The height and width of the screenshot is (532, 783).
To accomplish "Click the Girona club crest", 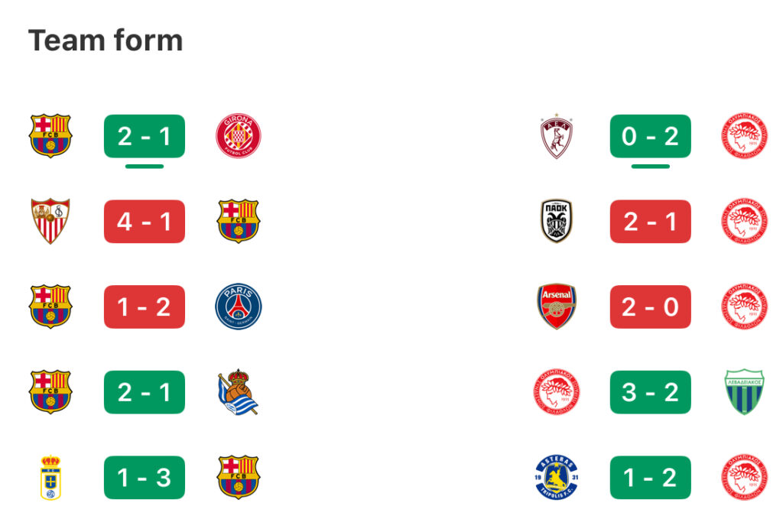I will (x=239, y=136).
